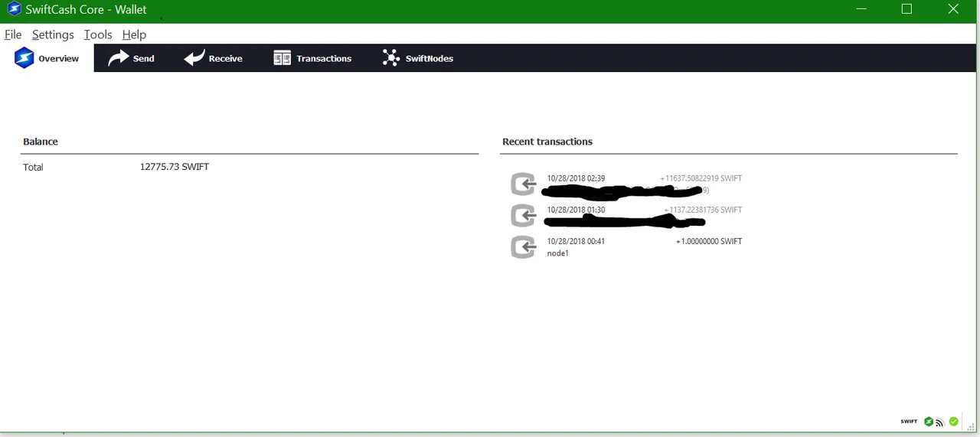
Task: Click the network connections signal icon
Action: [940, 422]
